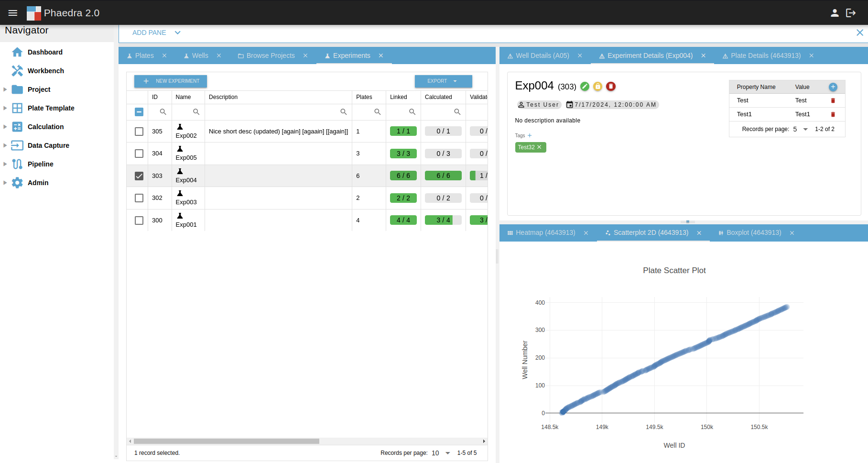
Task: Click the logout icon in top bar
Action: coord(851,13)
